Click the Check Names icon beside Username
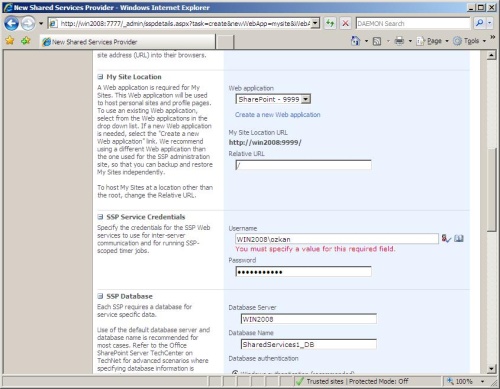 tap(446, 238)
